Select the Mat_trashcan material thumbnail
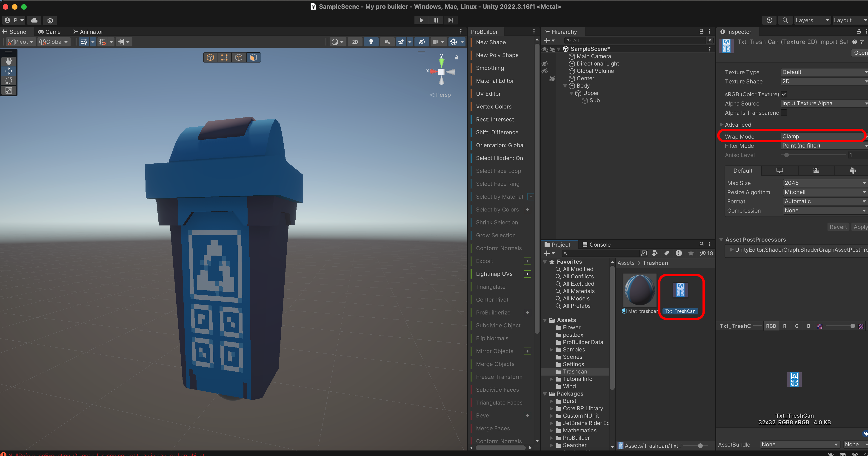This screenshot has height=456, width=868. pyautogui.click(x=640, y=290)
